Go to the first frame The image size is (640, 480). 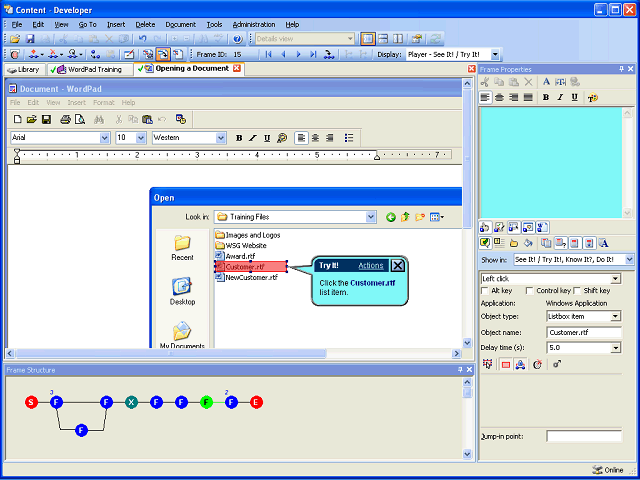pyautogui.click(x=268, y=54)
